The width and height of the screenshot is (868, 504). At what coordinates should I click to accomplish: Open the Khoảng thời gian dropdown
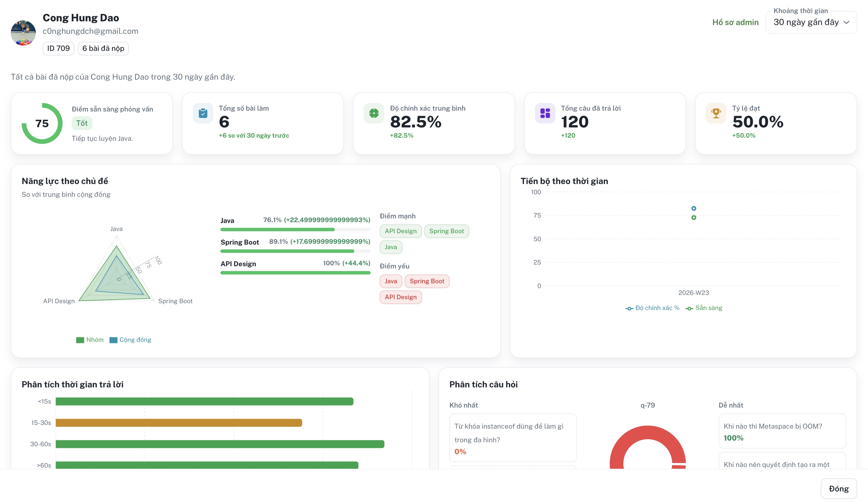pos(811,22)
